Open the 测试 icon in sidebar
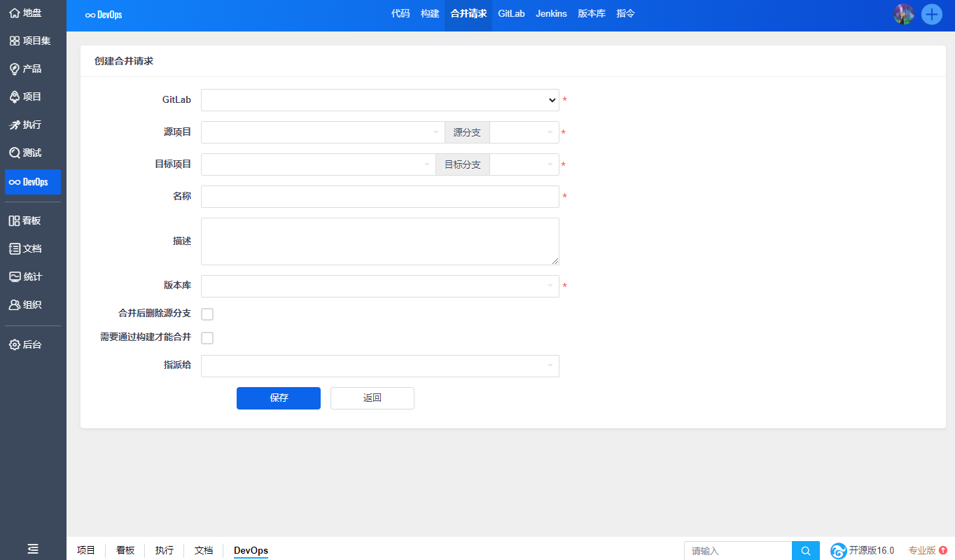 coord(14,153)
